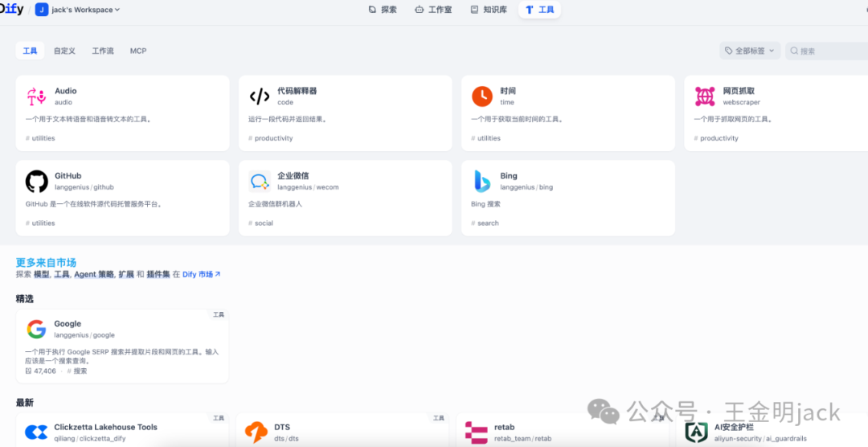Screen dimensions: 868x447
Task: Click the social tag on 企业微信 card
Action: pos(260,223)
